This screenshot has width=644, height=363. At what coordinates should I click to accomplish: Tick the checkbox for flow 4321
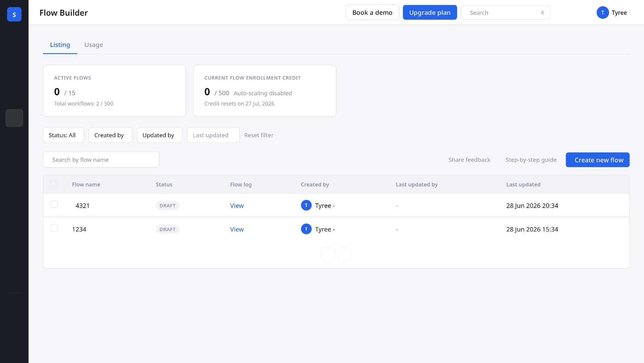tap(54, 205)
